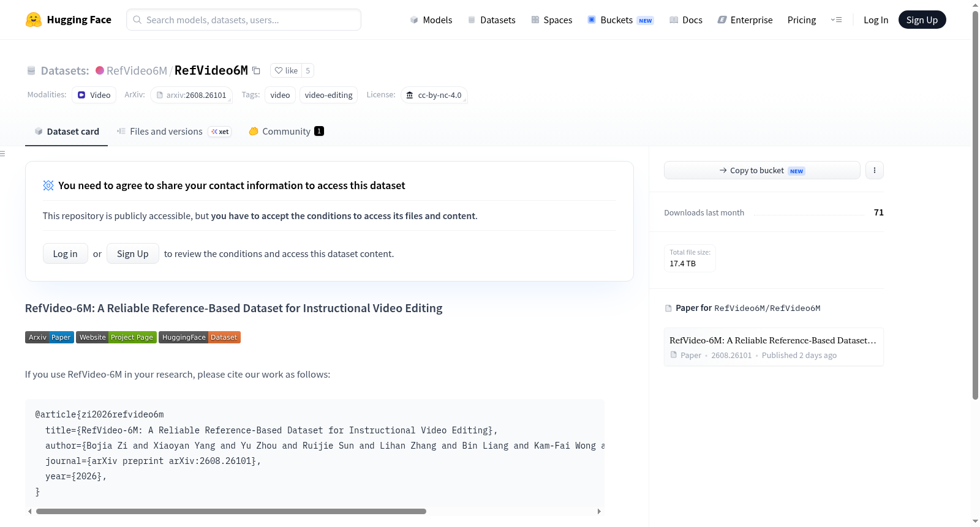Viewport: 980px width, 527px height.
Task: Click the xet badge on Files tab
Action: tap(220, 132)
